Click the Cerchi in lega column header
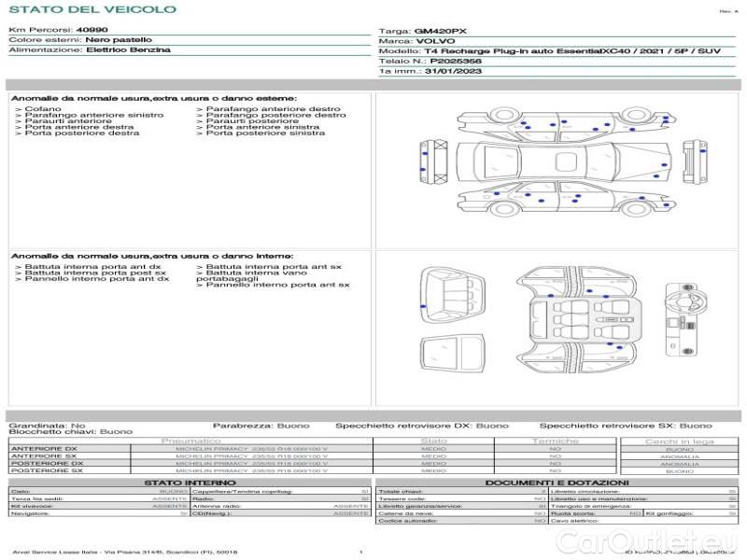747x560 pixels. pos(679,441)
